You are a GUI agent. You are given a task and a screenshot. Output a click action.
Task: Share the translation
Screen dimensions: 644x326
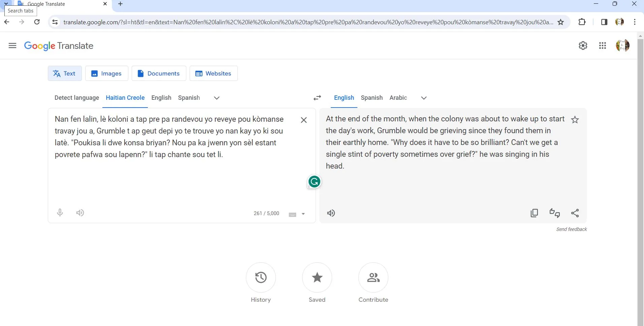pos(575,213)
